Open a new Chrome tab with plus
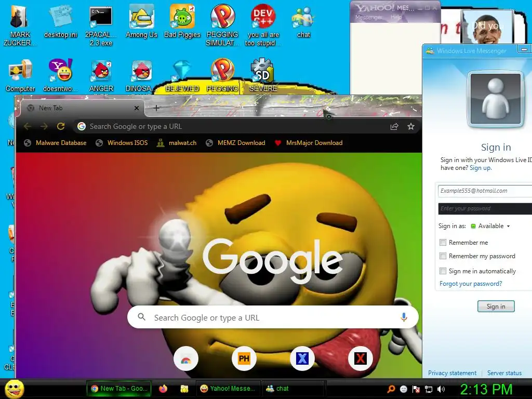The width and height of the screenshot is (532, 399). 156,108
